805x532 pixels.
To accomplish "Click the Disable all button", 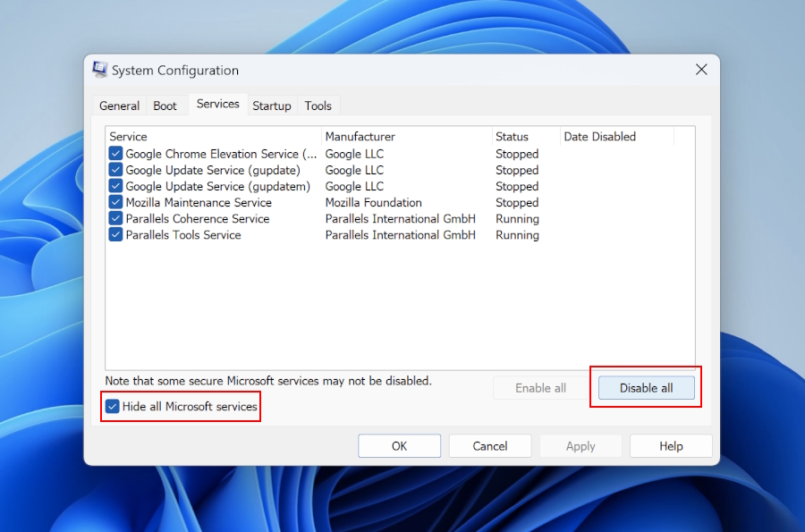I will (x=646, y=387).
